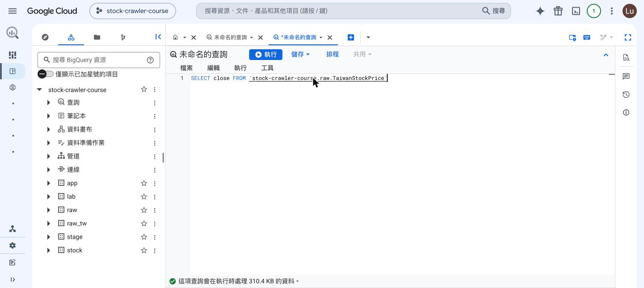Open the Lu account avatar
644x288 pixels.
[630, 11]
